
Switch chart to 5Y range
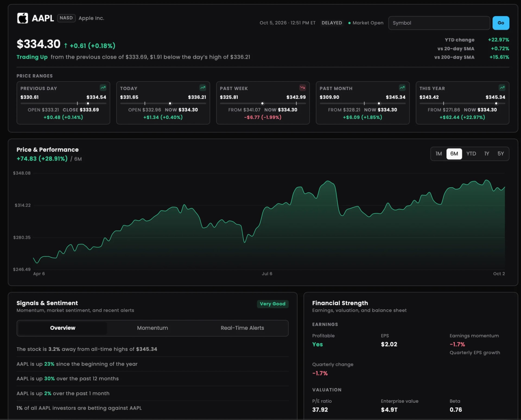click(501, 154)
